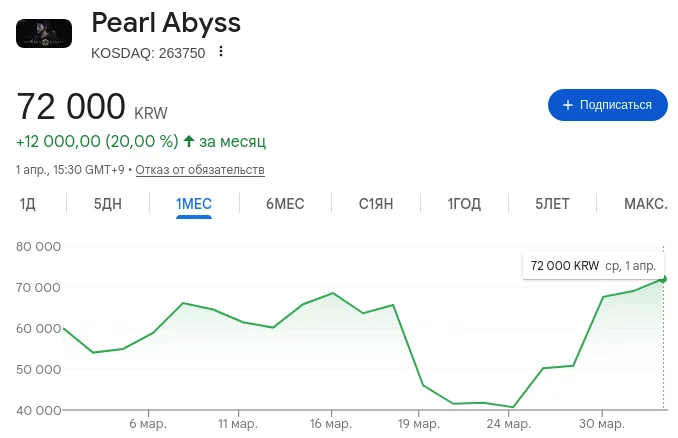Screen dimensions: 678x438
Task: Click the 50 000 y-axis label
Action: [x=38, y=370]
